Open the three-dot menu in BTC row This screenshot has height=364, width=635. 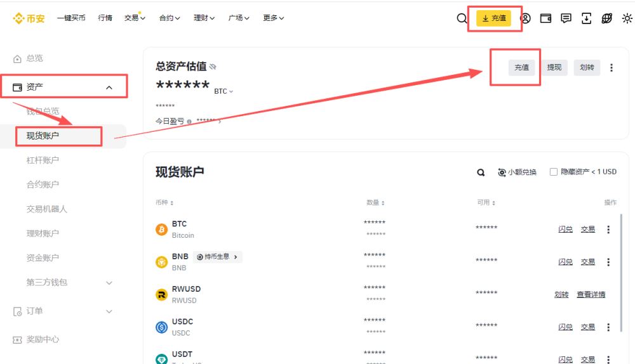(x=608, y=230)
